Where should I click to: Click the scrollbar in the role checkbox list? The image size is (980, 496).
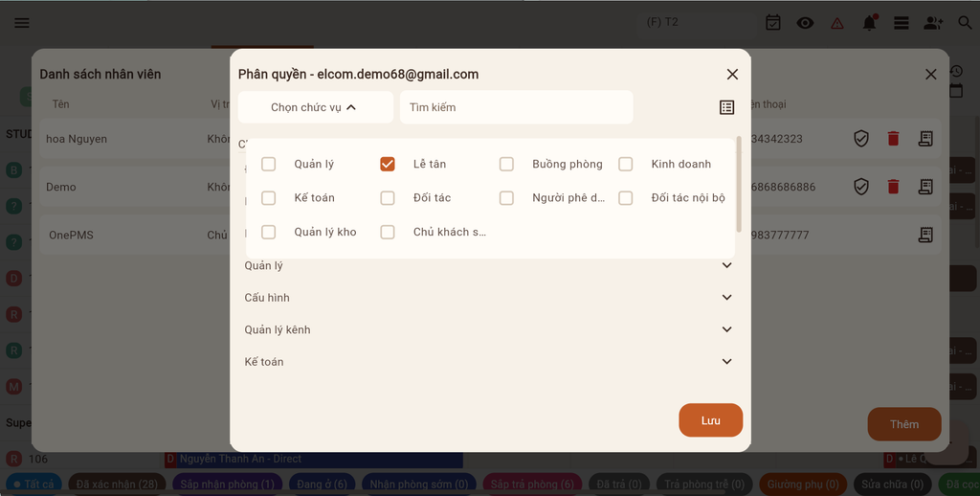739,185
